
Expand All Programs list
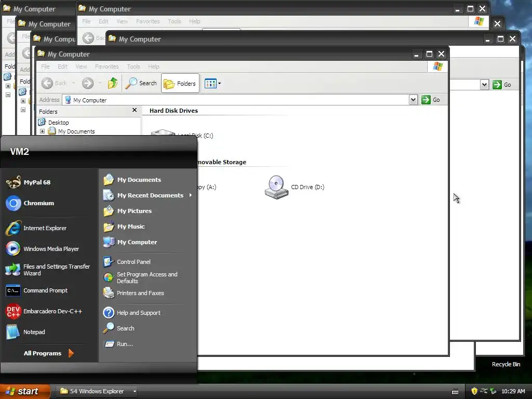click(48, 353)
